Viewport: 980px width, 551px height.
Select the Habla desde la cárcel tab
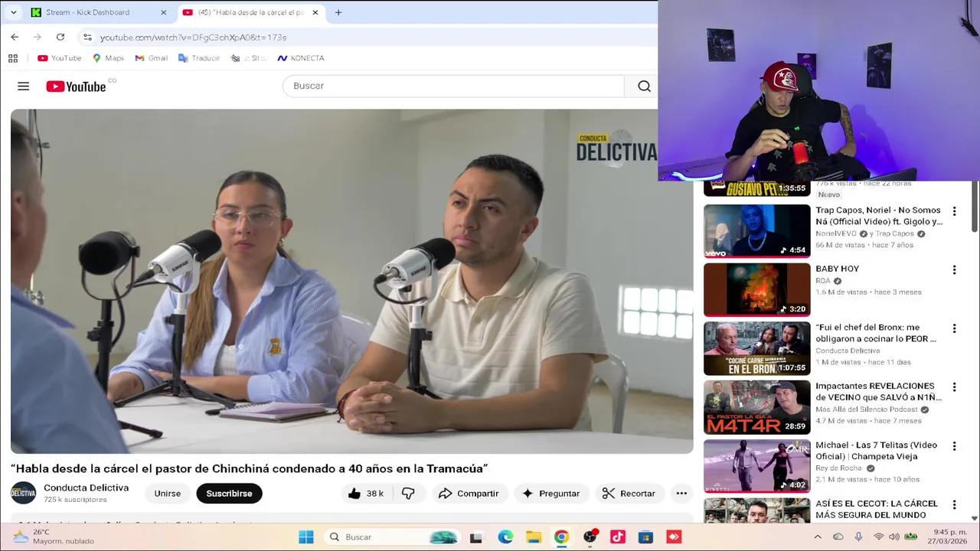pyautogui.click(x=250, y=12)
